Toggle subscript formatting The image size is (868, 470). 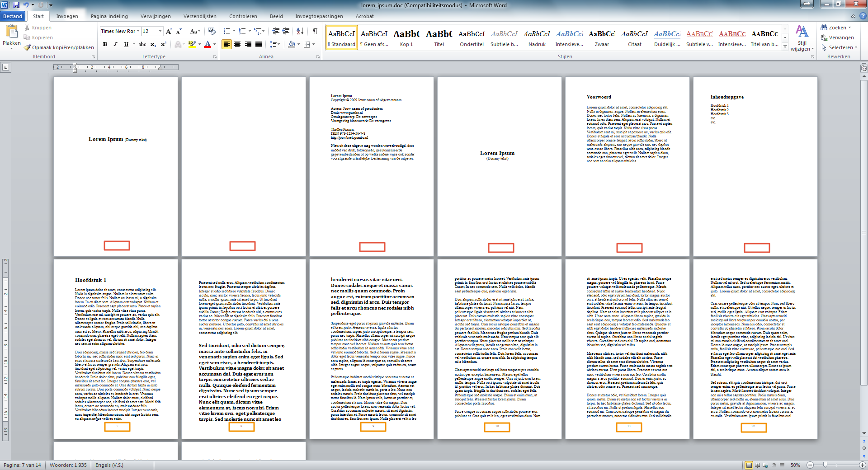(x=153, y=44)
